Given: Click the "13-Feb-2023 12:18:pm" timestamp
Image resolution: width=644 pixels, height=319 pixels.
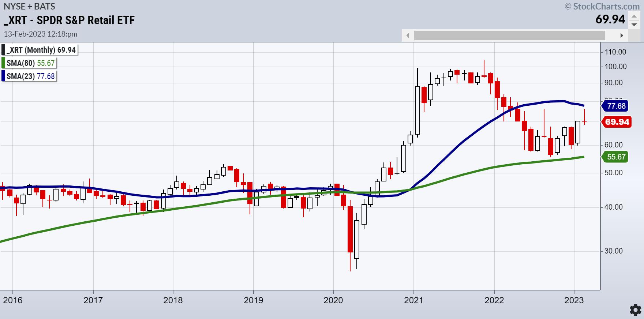Looking at the screenshot, I should [41, 34].
